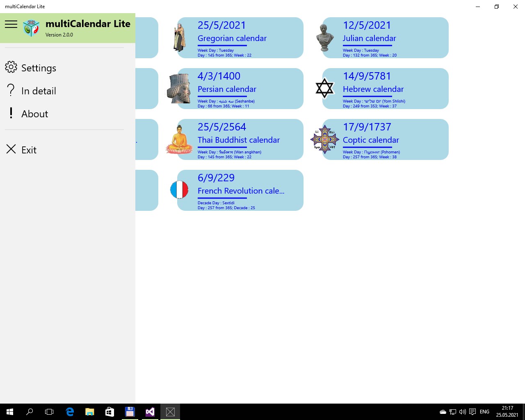The image size is (525, 420).
Task: Open File Explorer from the taskbar
Action: coord(89,412)
